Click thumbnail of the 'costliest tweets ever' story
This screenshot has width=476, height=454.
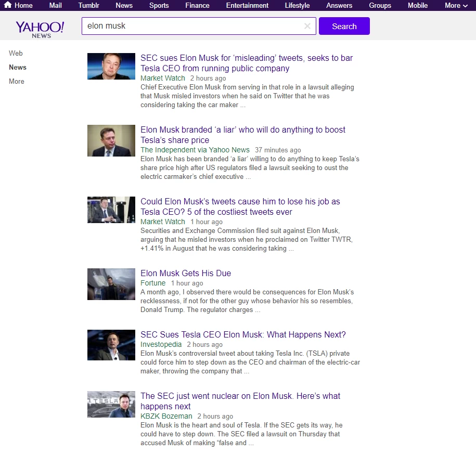(x=111, y=210)
